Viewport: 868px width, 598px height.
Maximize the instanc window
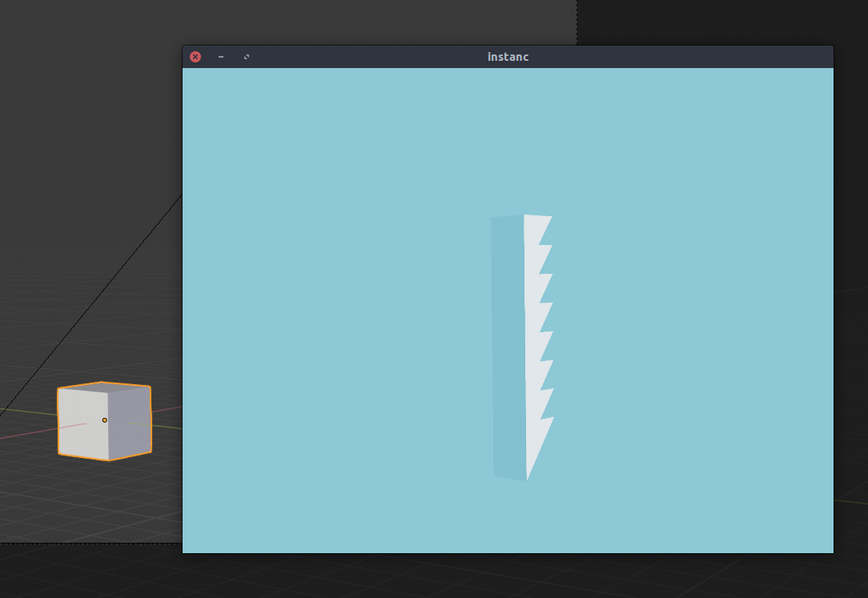(x=247, y=57)
